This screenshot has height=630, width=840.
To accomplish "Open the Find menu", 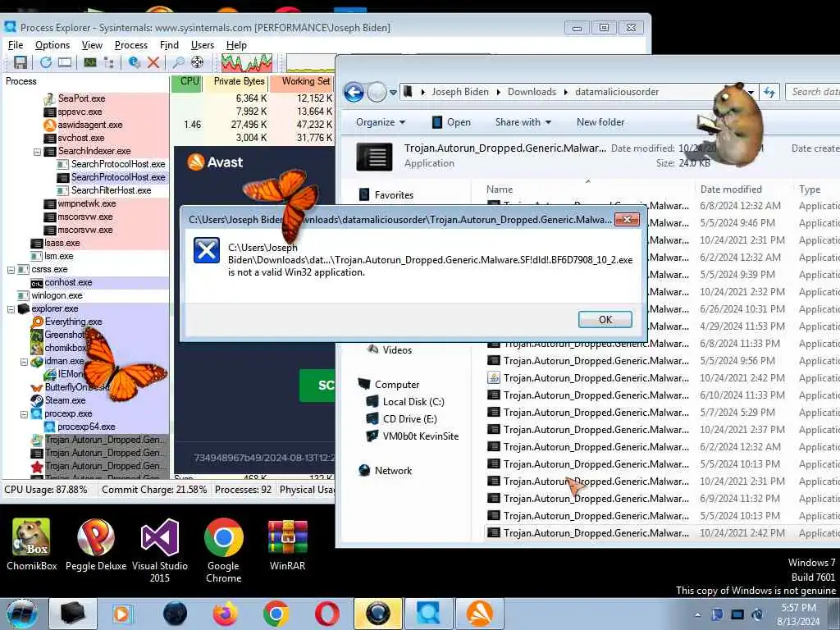I will coord(169,45).
